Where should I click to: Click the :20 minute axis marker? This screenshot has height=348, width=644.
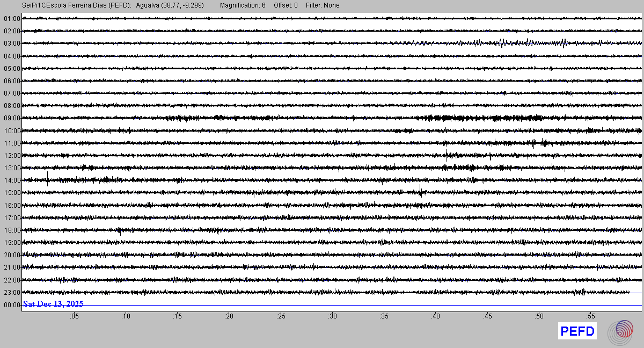pyautogui.click(x=229, y=316)
